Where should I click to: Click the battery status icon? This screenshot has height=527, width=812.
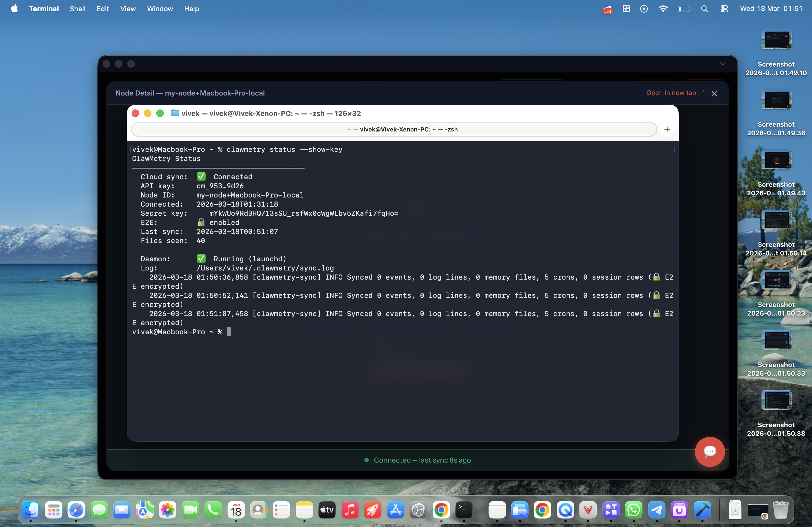pyautogui.click(x=684, y=9)
